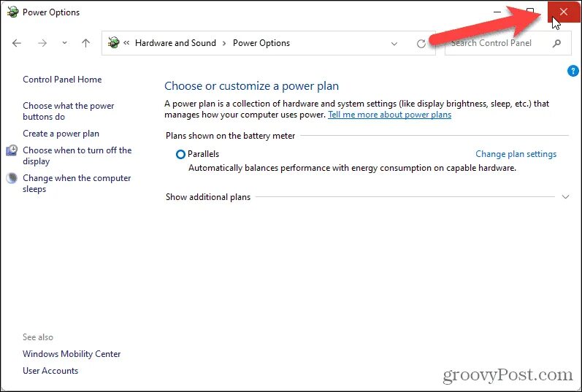Click the search magnifier icon
Screen dimensions: 582x392
click(x=556, y=43)
